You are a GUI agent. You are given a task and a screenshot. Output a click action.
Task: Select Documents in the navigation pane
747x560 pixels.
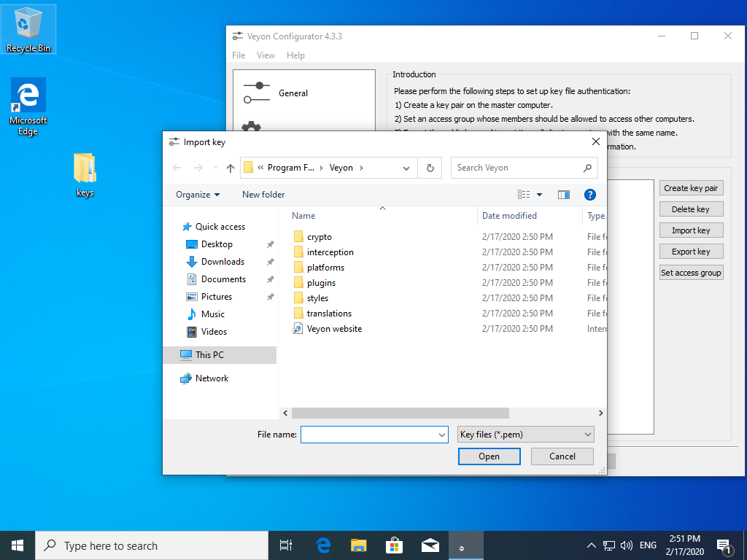(x=223, y=279)
